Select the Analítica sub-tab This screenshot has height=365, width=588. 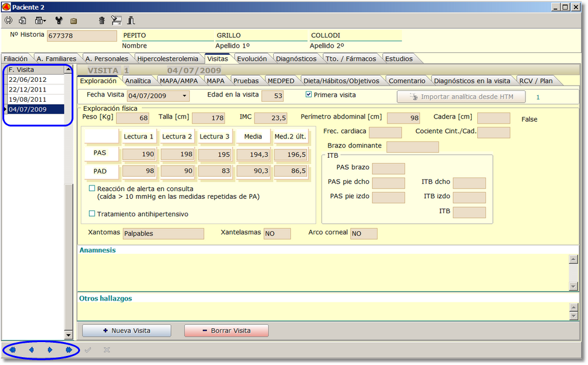[138, 81]
